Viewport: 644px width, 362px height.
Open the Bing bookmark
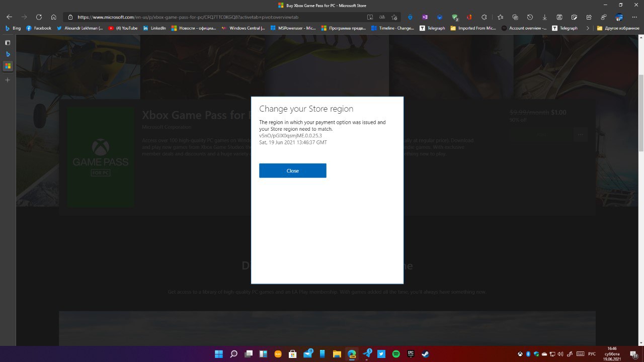[x=13, y=28]
